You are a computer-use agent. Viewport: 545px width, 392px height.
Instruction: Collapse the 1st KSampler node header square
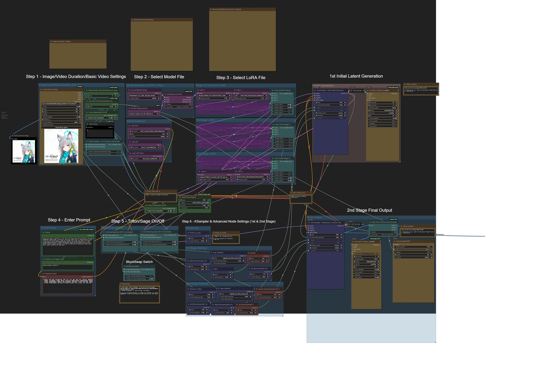point(315,90)
